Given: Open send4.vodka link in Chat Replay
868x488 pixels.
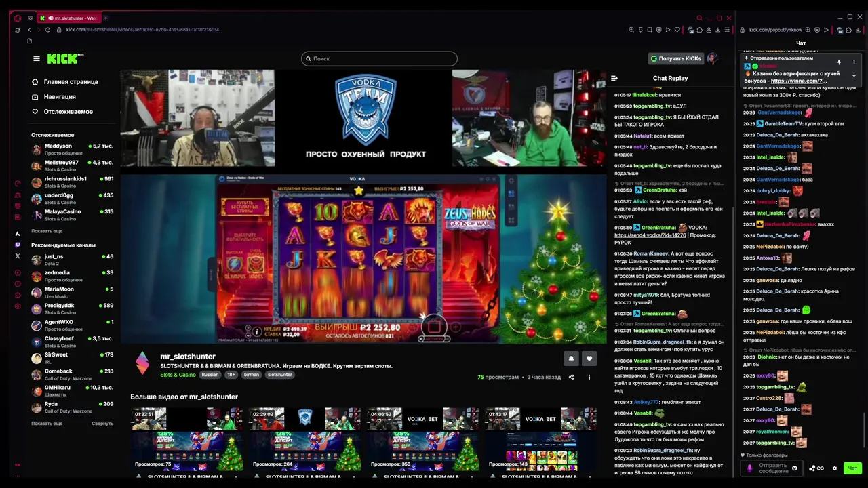Looking at the screenshot, I should click(x=650, y=235).
